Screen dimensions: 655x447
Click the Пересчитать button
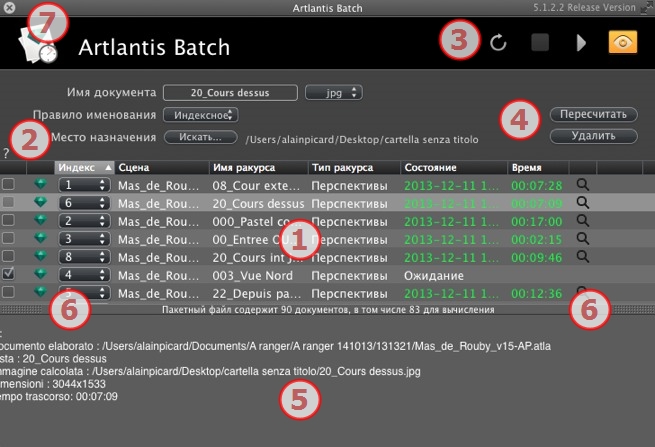click(594, 114)
